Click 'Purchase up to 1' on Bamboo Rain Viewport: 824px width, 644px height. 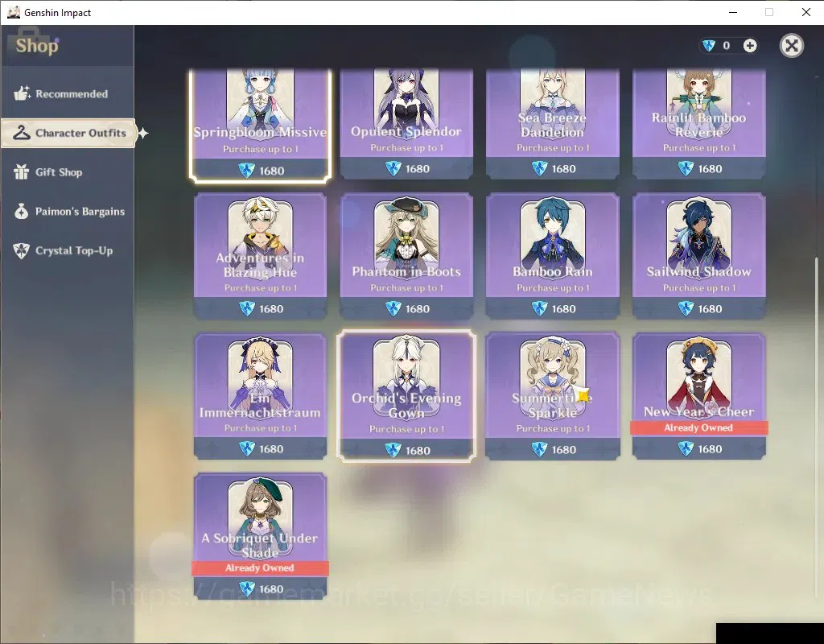point(553,288)
